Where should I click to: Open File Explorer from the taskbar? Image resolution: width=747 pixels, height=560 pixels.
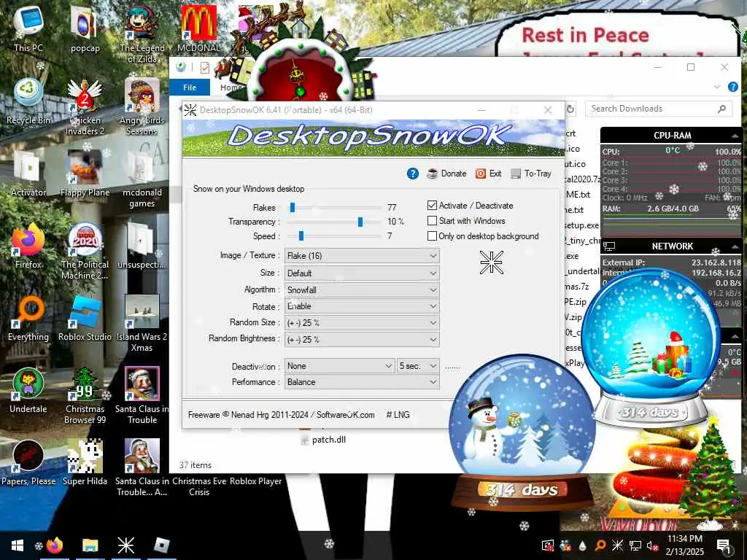click(x=90, y=545)
